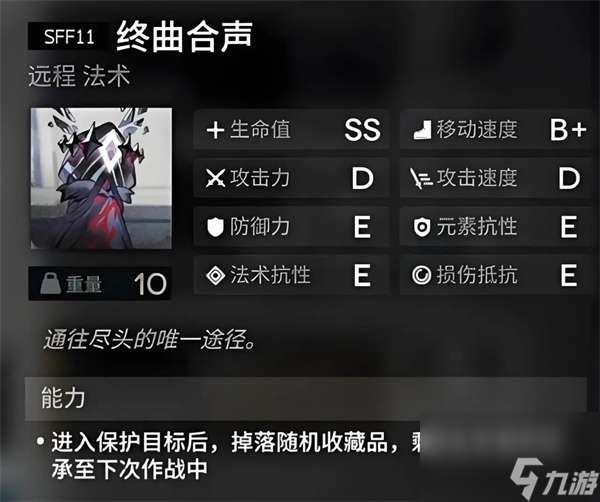600x502 pixels.
Task: Click the SFF11 enemy code tag
Action: point(69,37)
